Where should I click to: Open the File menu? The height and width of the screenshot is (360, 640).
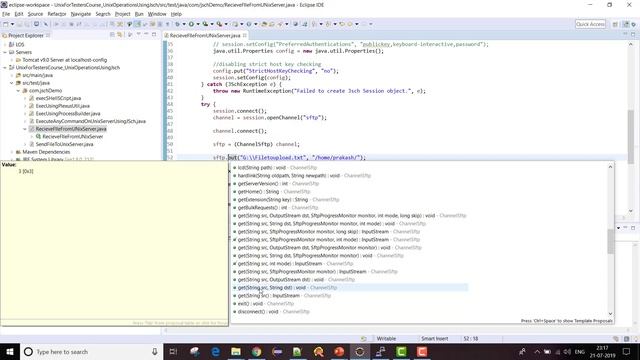[6, 14]
